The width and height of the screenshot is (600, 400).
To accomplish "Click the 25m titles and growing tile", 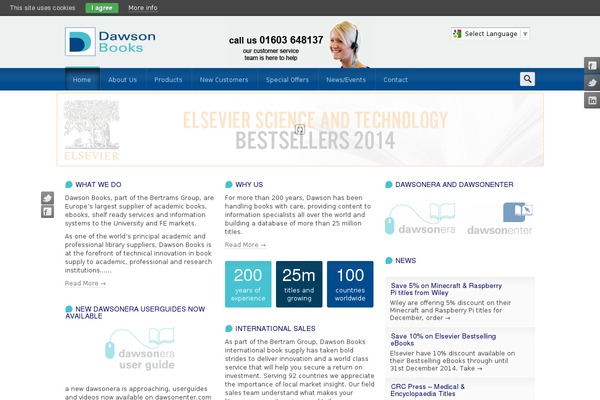I will [299, 284].
